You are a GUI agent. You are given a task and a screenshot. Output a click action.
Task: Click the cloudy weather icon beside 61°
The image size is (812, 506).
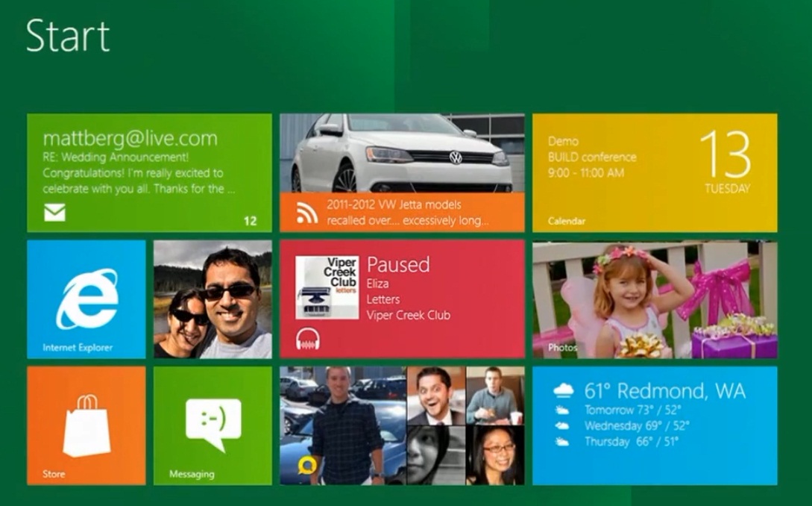564,390
